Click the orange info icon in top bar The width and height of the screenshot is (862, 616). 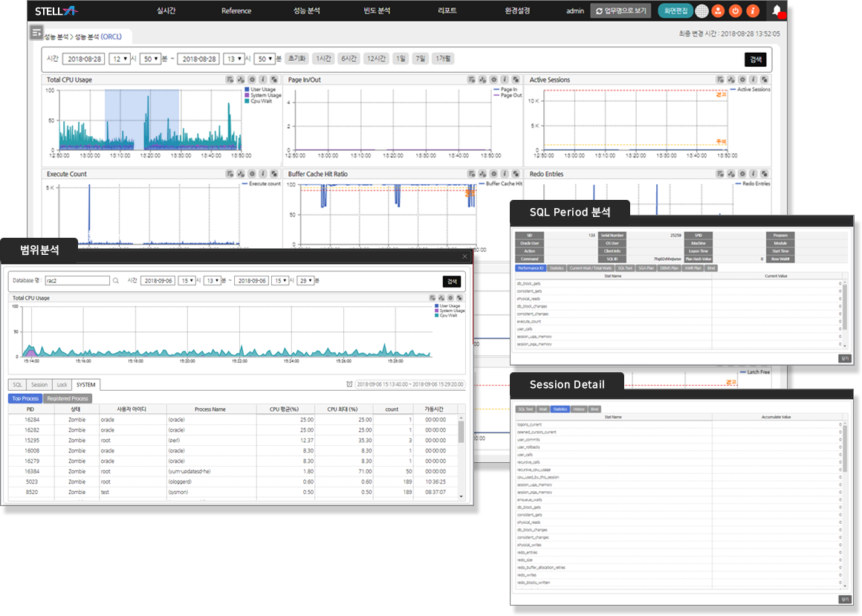753,10
